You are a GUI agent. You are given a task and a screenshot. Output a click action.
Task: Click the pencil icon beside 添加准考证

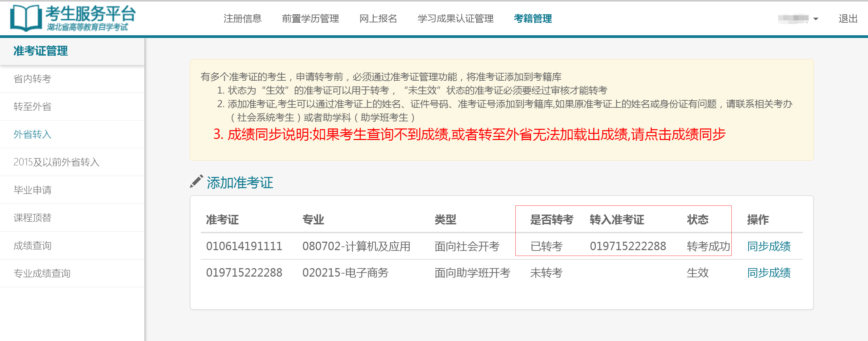(x=196, y=182)
